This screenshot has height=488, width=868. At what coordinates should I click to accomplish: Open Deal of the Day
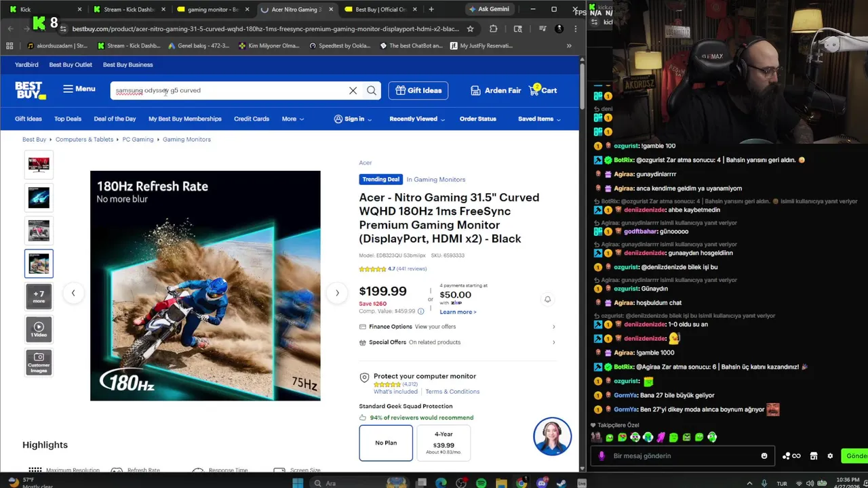pyautogui.click(x=115, y=119)
